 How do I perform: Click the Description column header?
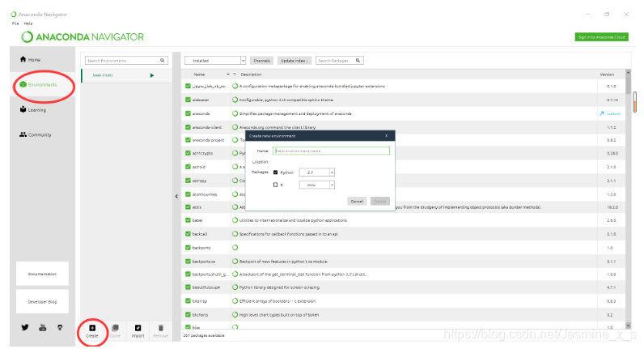point(251,74)
